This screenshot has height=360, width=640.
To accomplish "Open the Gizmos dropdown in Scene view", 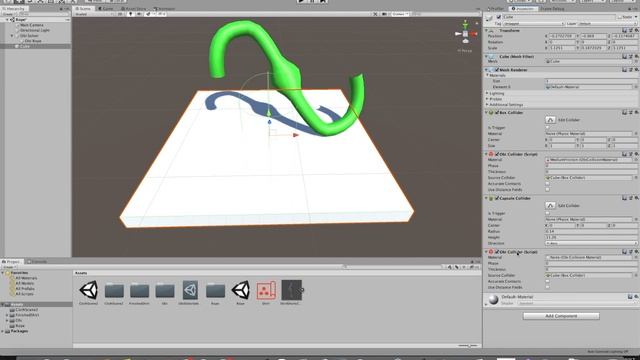I will pos(400,14).
